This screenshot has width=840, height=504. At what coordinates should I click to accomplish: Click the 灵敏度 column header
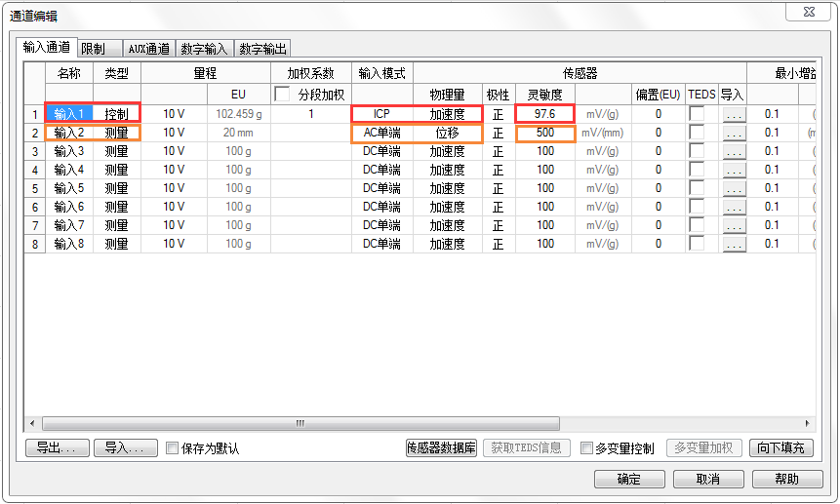544,95
